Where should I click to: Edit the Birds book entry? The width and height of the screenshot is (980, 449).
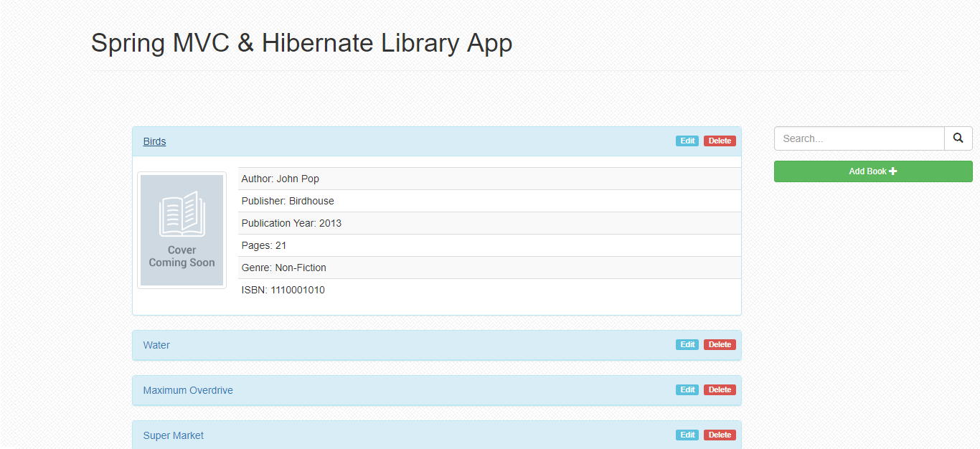687,141
